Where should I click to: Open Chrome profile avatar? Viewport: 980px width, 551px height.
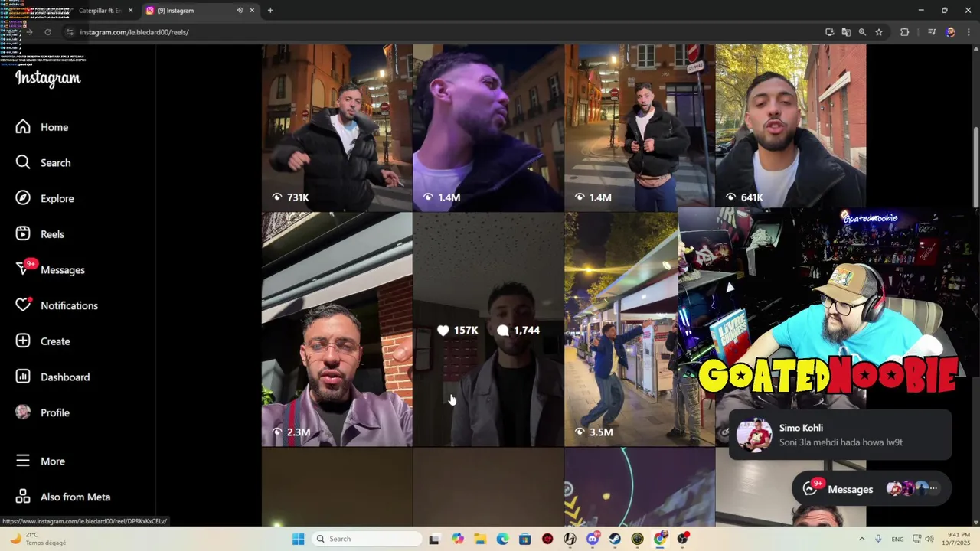coord(950,32)
